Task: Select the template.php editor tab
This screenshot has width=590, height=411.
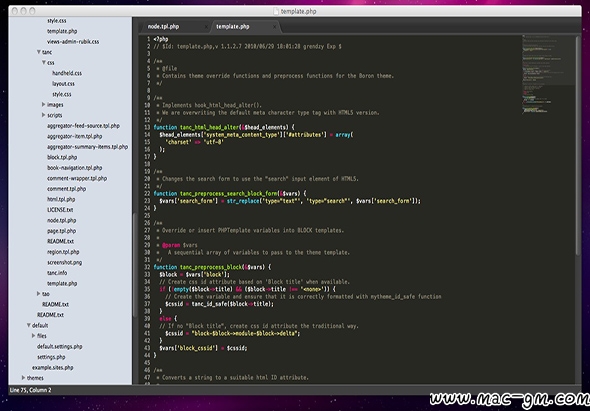Action: pos(233,27)
